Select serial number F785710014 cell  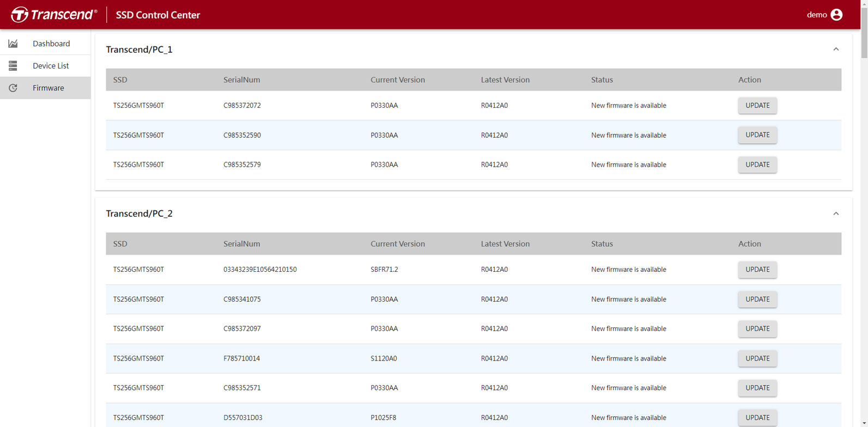[x=241, y=358]
